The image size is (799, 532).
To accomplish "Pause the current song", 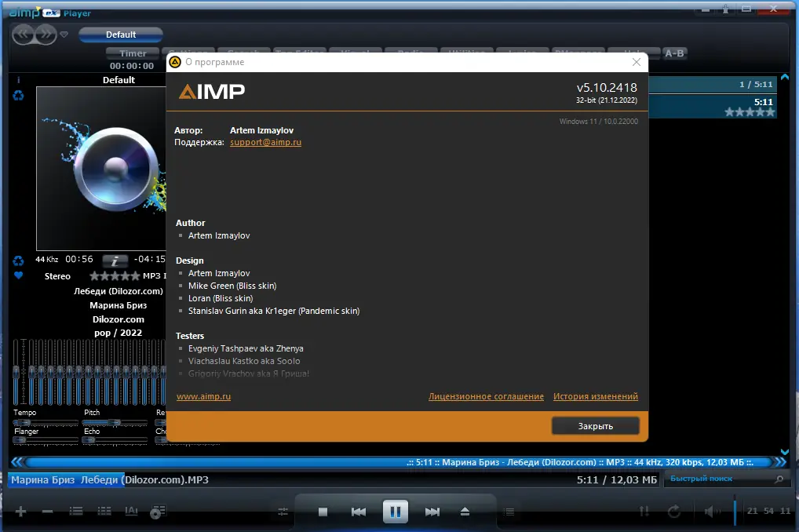I will (x=396, y=512).
